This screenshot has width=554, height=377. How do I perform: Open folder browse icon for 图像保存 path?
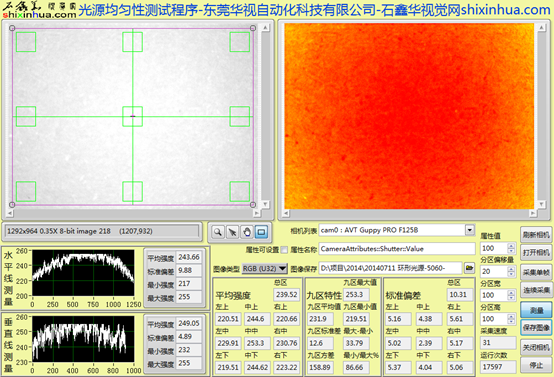(x=469, y=268)
